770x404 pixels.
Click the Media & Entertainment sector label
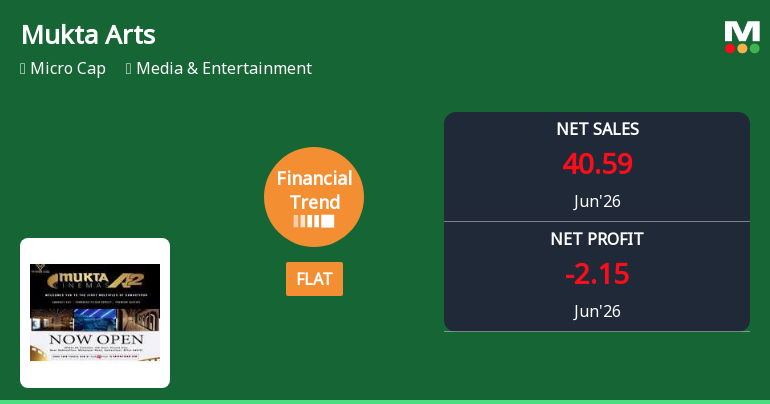point(224,68)
